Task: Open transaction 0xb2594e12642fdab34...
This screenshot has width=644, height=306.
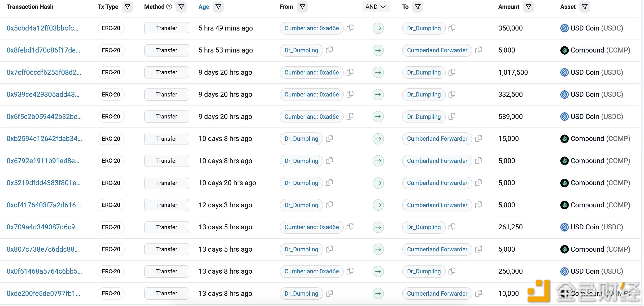Action: [x=44, y=139]
